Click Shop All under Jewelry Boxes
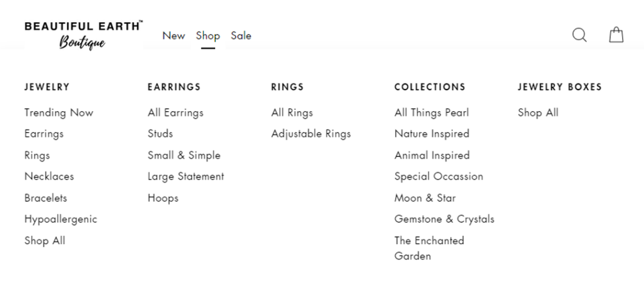 tap(538, 113)
